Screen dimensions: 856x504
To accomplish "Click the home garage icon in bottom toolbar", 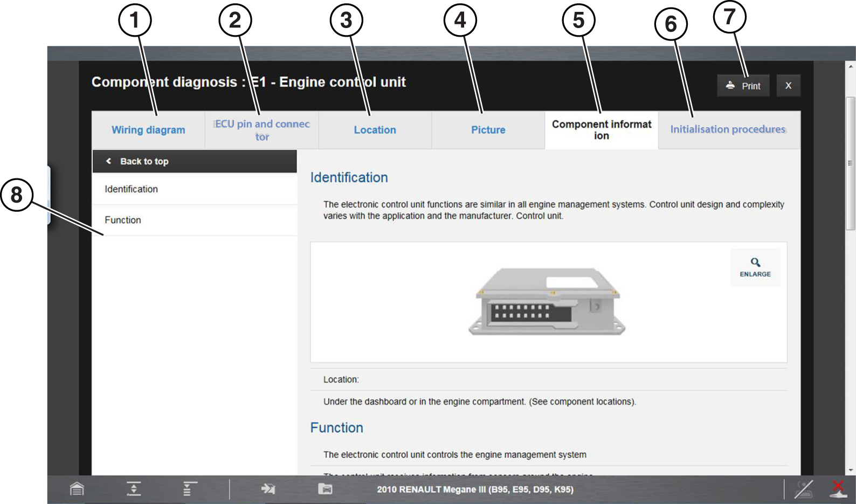I will coord(77,489).
